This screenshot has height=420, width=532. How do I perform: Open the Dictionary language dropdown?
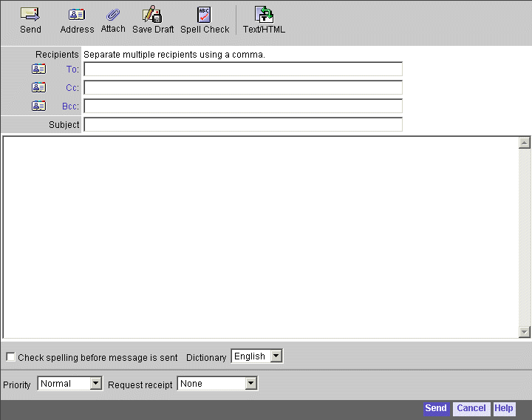pos(257,356)
